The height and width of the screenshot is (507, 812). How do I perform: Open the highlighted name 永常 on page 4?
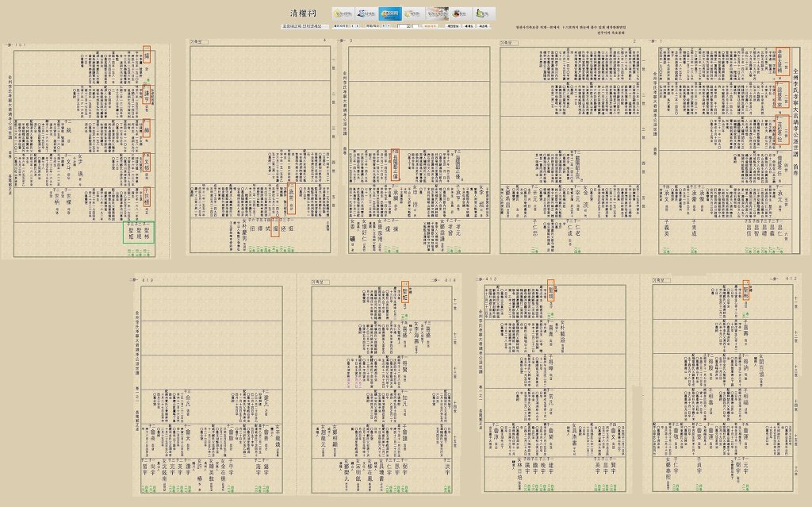(291, 198)
